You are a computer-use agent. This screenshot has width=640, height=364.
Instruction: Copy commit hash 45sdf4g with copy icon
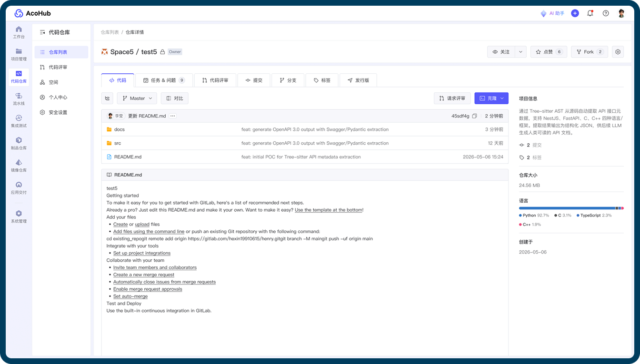click(474, 116)
